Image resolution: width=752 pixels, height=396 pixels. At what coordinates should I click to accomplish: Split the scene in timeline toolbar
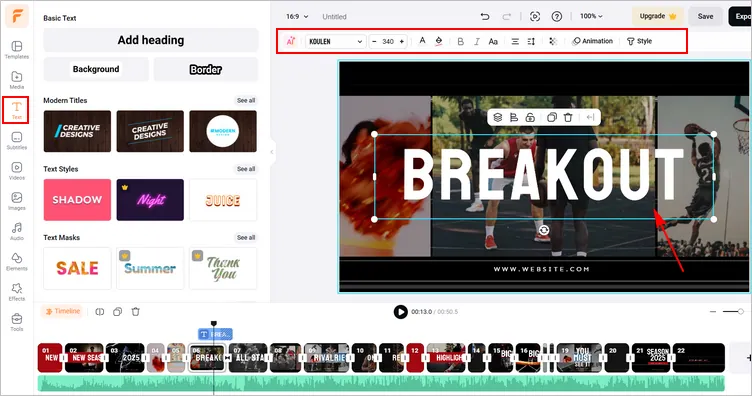click(x=100, y=312)
